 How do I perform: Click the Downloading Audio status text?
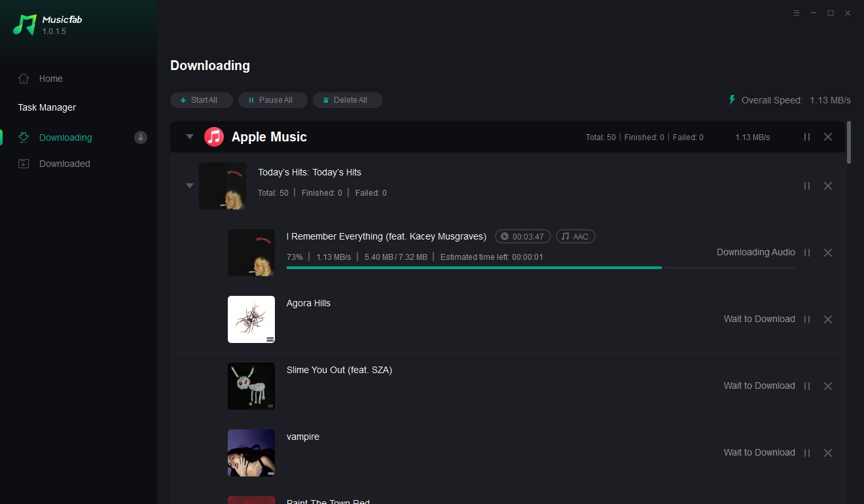tap(756, 252)
